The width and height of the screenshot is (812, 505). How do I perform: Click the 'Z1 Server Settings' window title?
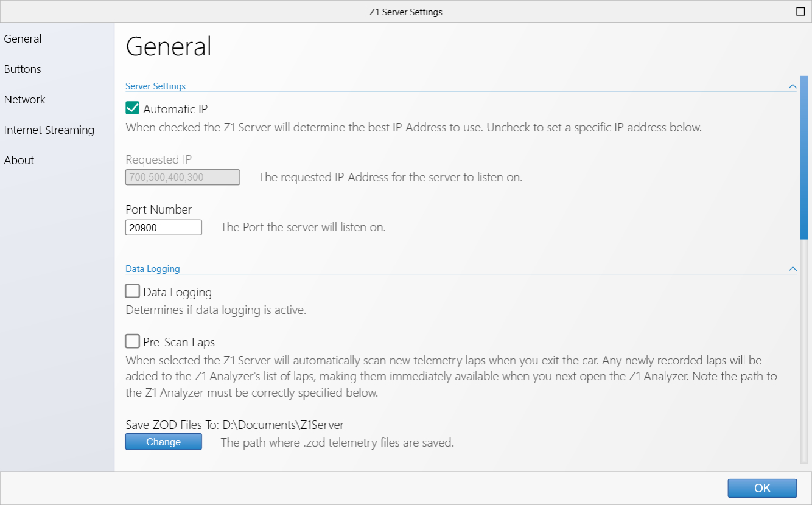pos(406,12)
